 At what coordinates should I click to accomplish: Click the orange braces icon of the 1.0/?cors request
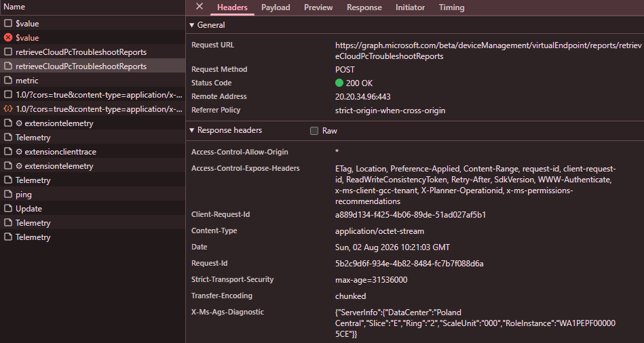click(7, 109)
